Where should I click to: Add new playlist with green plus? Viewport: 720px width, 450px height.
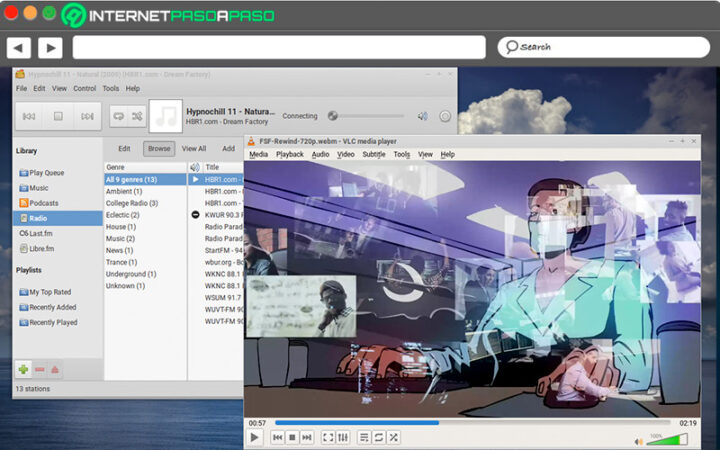(x=23, y=370)
